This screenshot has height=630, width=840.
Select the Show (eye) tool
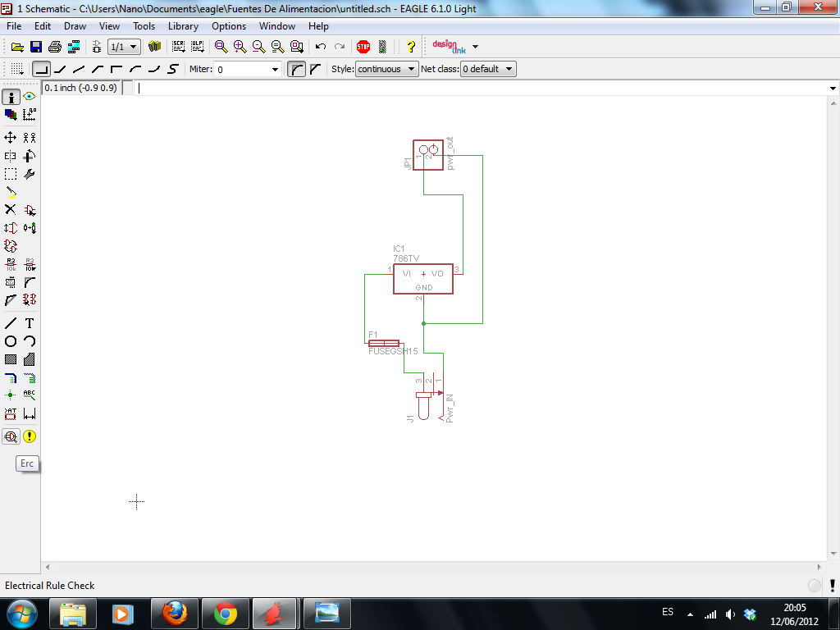(x=30, y=97)
